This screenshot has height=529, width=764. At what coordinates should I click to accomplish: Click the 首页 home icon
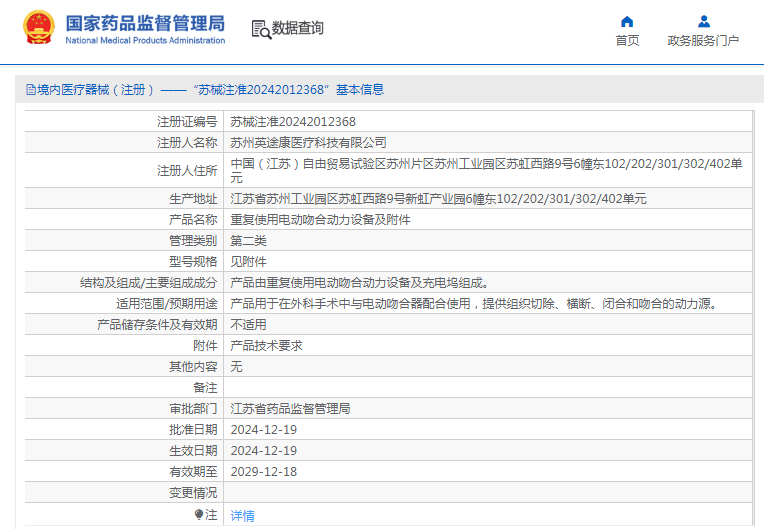pos(627,21)
